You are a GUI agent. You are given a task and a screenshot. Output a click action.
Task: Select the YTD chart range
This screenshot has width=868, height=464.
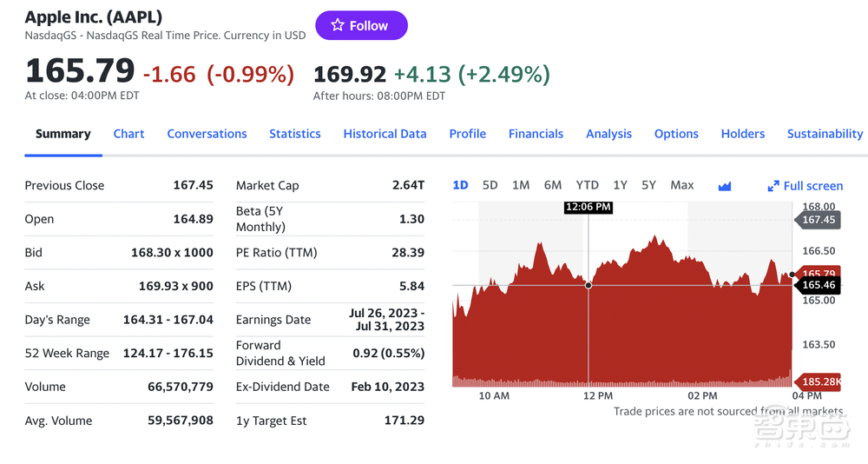[x=588, y=185]
